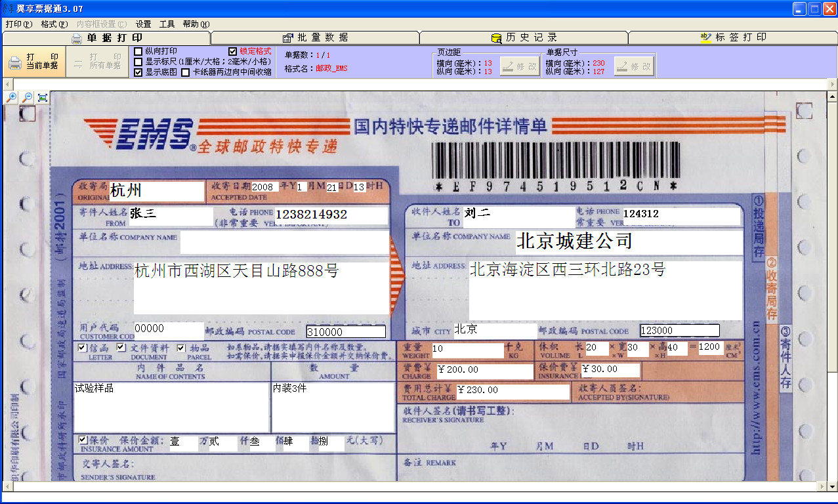Select the zoom out magnifier tool
This screenshot has width=838, height=504.
pos(28,96)
